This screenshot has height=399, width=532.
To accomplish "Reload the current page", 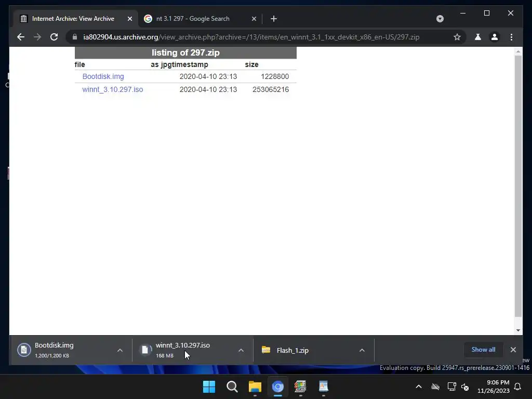I will [x=54, y=37].
